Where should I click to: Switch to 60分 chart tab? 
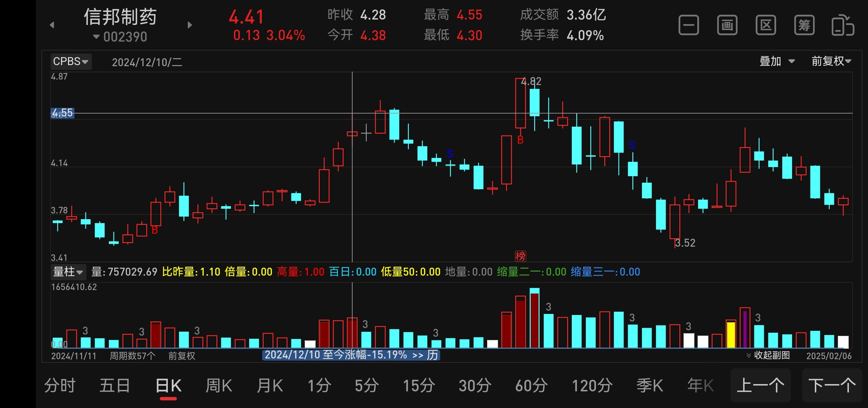532,386
